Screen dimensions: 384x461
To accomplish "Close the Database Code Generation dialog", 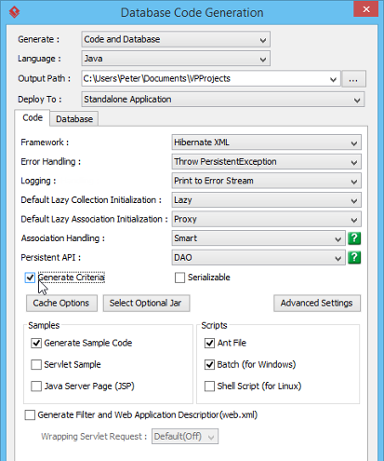I will coord(366,9).
